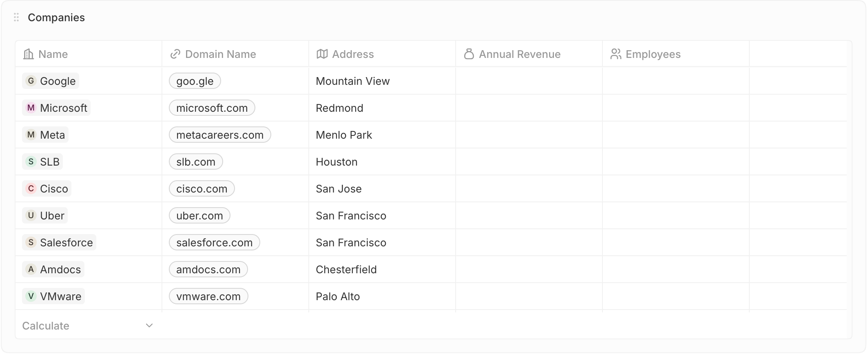This screenshot has width=868, height=354.
Task: Follow the metacareers.com link chip
Action: [220, 135]
